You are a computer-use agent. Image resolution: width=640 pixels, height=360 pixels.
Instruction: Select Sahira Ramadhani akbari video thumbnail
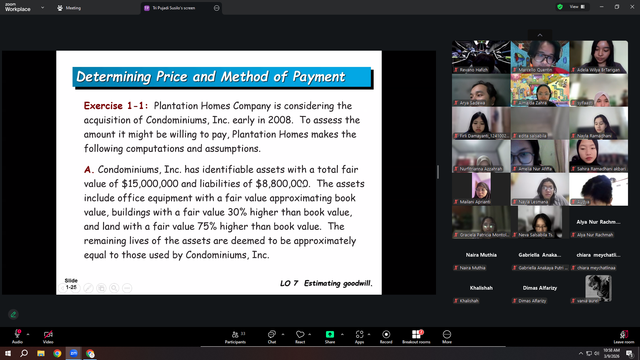click(599, 156)
